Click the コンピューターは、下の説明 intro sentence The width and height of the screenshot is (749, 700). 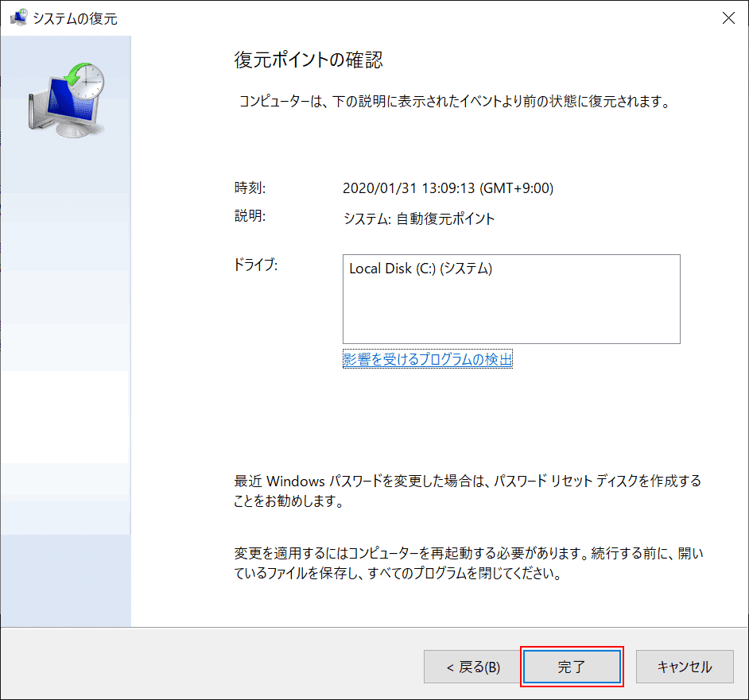[455, 101]
